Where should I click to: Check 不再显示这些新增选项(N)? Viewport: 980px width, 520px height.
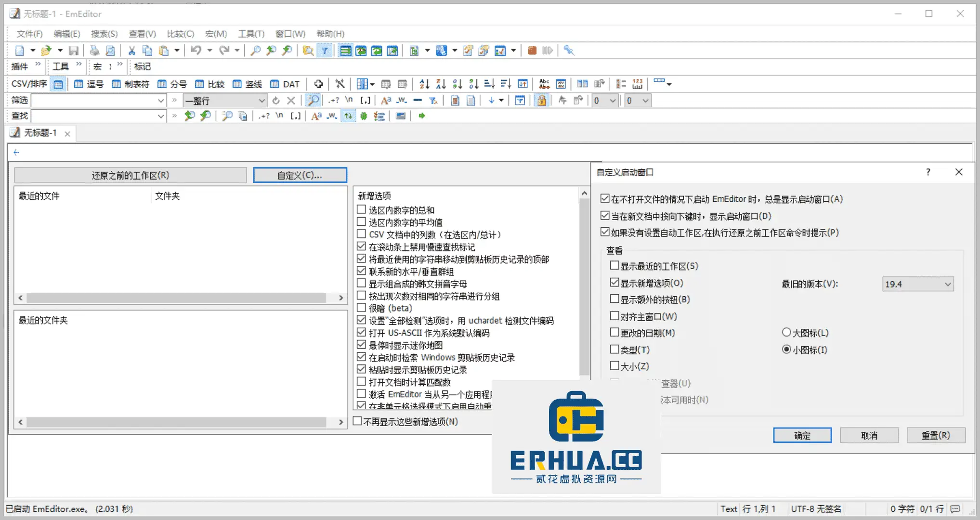coord(357,421)
